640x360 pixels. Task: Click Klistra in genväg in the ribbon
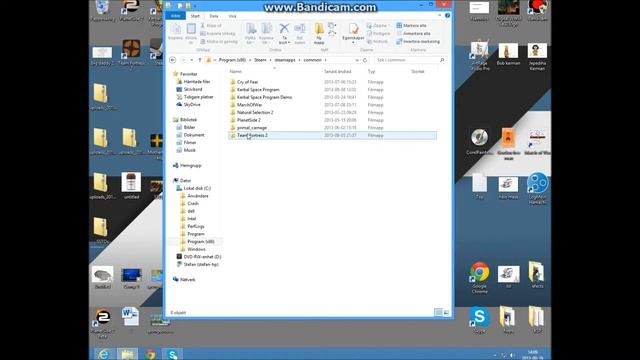click(219, 42)
